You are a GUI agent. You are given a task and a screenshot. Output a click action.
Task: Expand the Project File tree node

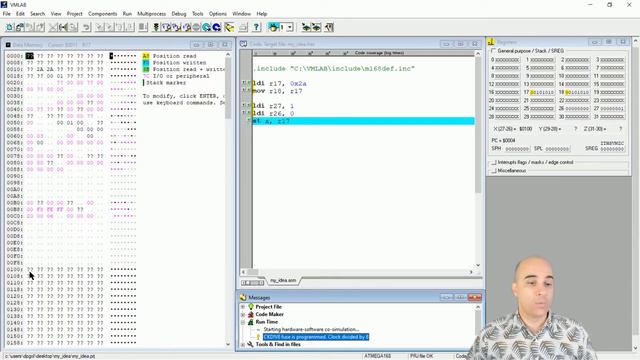(243, 307)
